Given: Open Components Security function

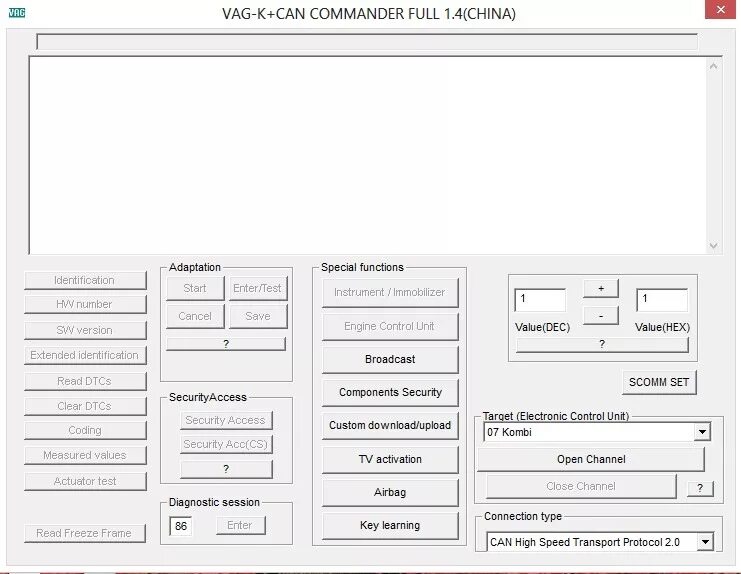Looking at the screenshot, I should point(390,393).
